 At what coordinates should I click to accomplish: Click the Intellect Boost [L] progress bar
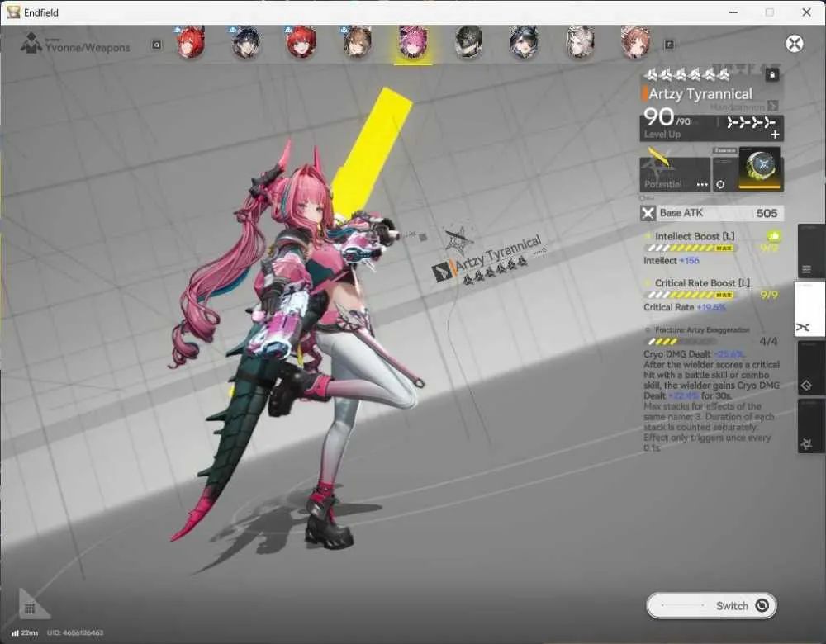point(690,248)
